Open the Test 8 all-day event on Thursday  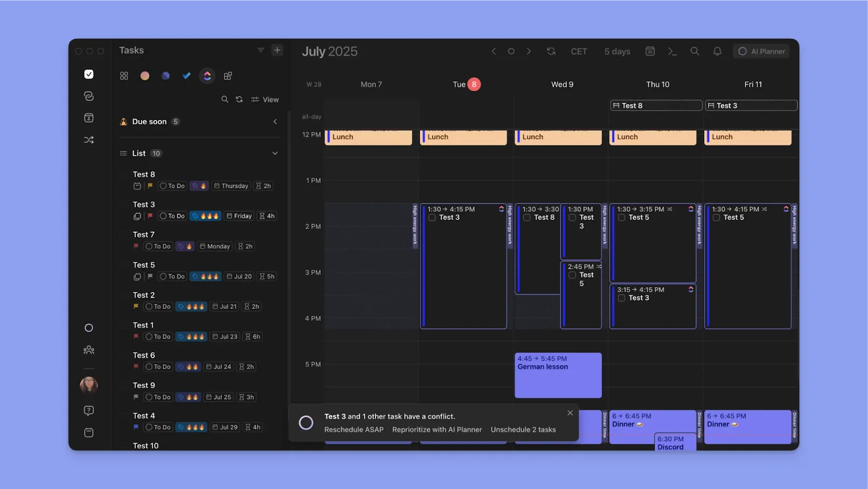656,105
